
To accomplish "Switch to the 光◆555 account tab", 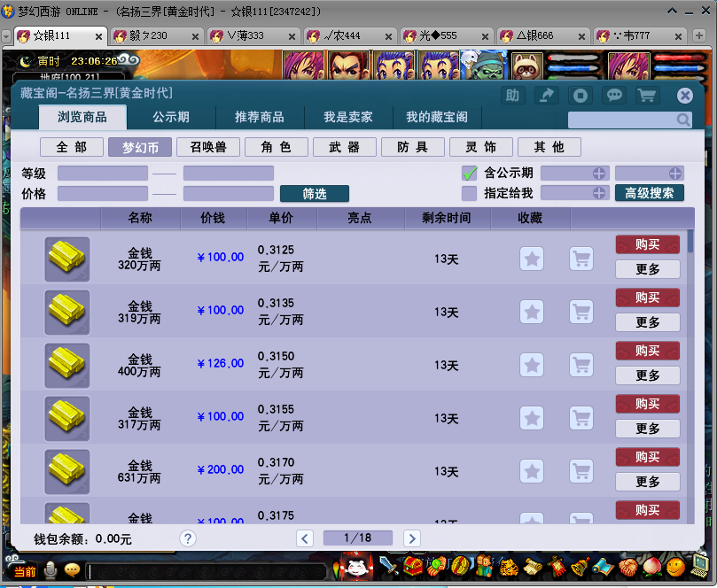I will 446,35.
